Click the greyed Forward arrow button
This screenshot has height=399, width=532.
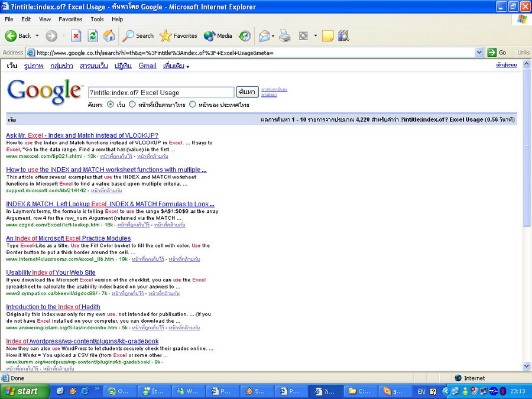51,35
